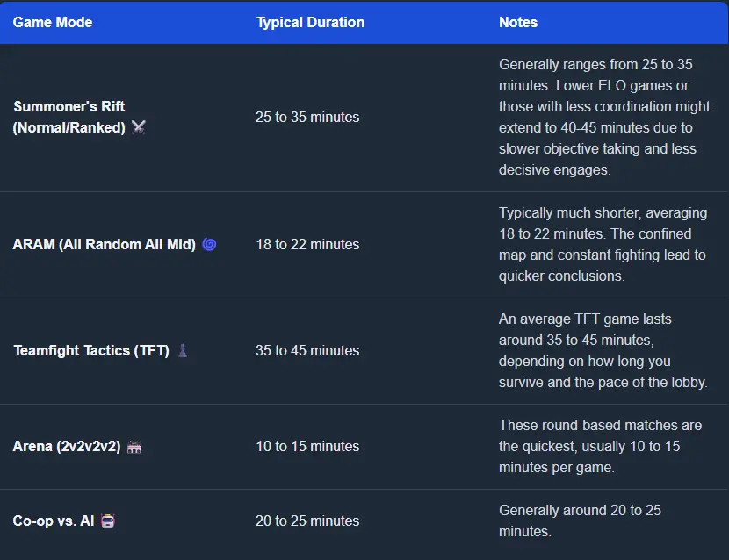Click the robot icon beside Co-op vs. AI
729x560 pixels.
pyautogui.click(x=108, y=521)
